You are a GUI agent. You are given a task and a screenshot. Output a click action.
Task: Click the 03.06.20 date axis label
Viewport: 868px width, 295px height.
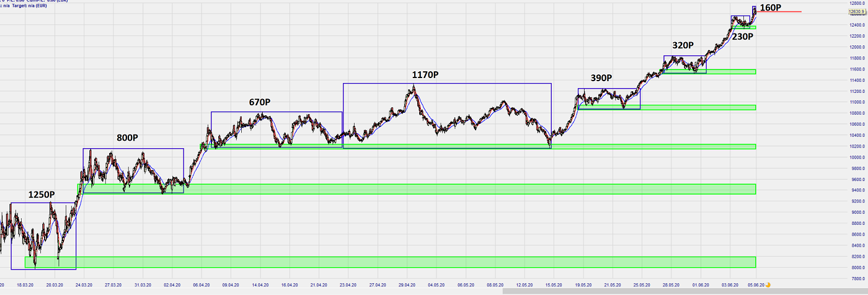[x=728, y=285]
